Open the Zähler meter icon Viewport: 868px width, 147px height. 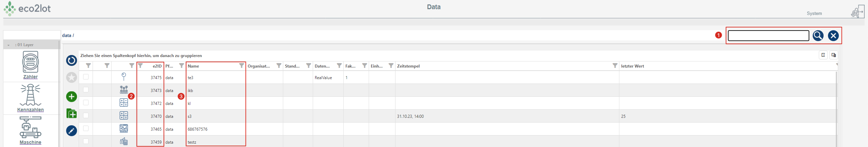coord(31,62)
